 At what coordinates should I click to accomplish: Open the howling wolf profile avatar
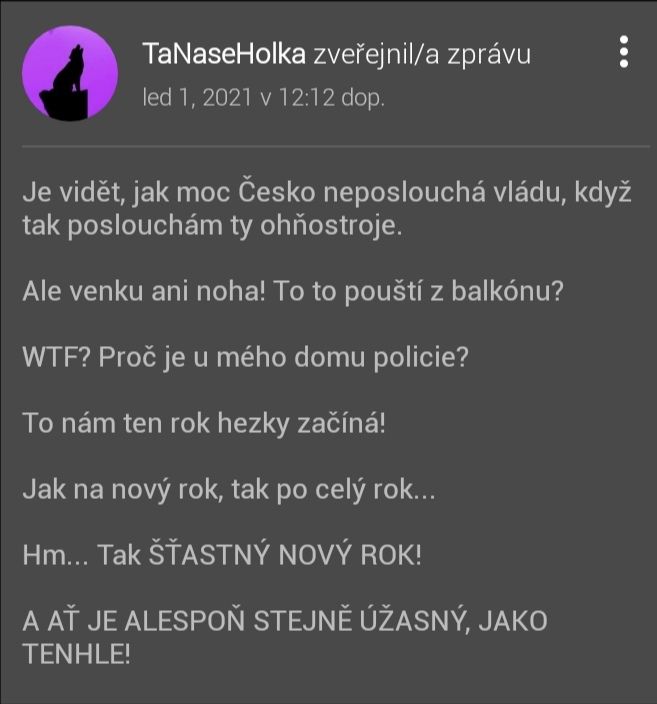coord(70,73)
